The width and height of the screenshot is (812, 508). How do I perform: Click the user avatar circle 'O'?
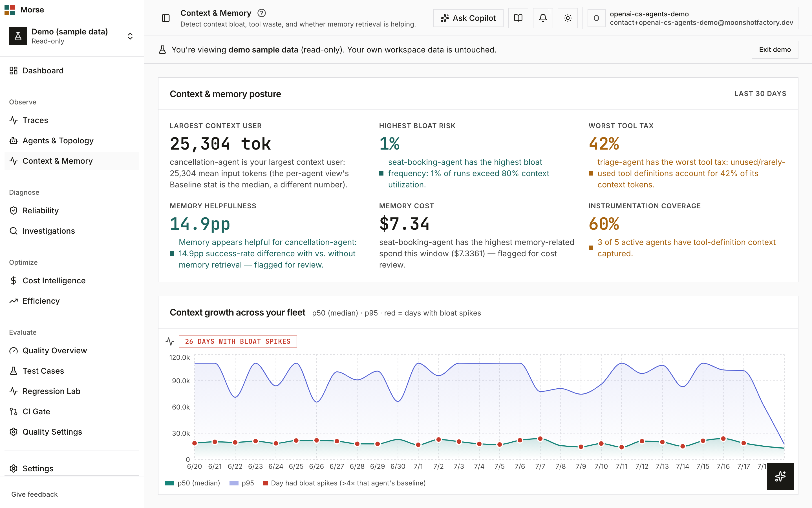pos(596,18)
